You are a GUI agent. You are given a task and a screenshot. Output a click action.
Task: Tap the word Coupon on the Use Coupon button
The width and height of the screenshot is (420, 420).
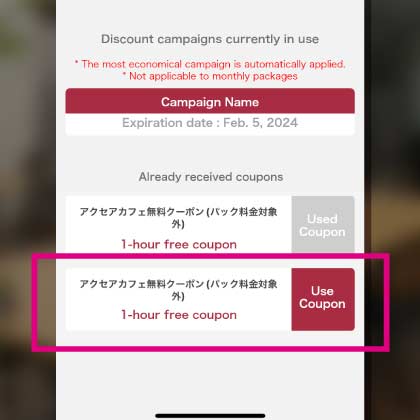pos(322,304)
